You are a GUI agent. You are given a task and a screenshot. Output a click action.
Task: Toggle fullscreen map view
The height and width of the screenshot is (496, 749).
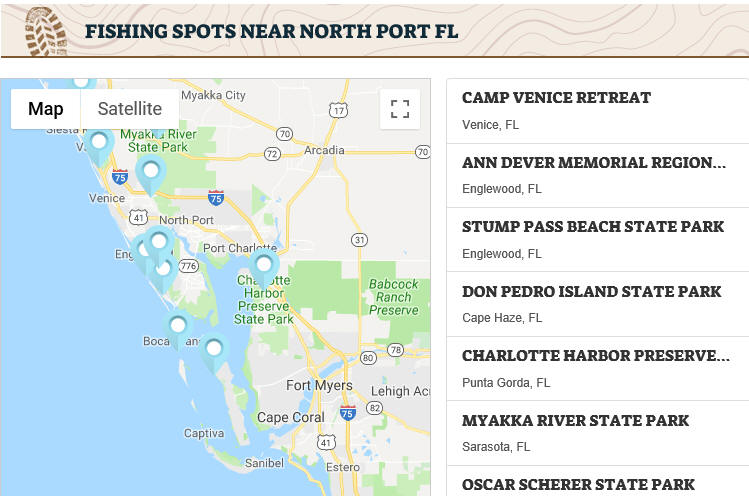coord(400,109)
